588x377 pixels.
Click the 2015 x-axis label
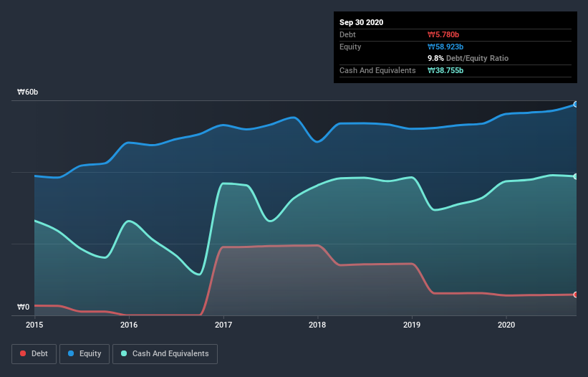(34, 325)
